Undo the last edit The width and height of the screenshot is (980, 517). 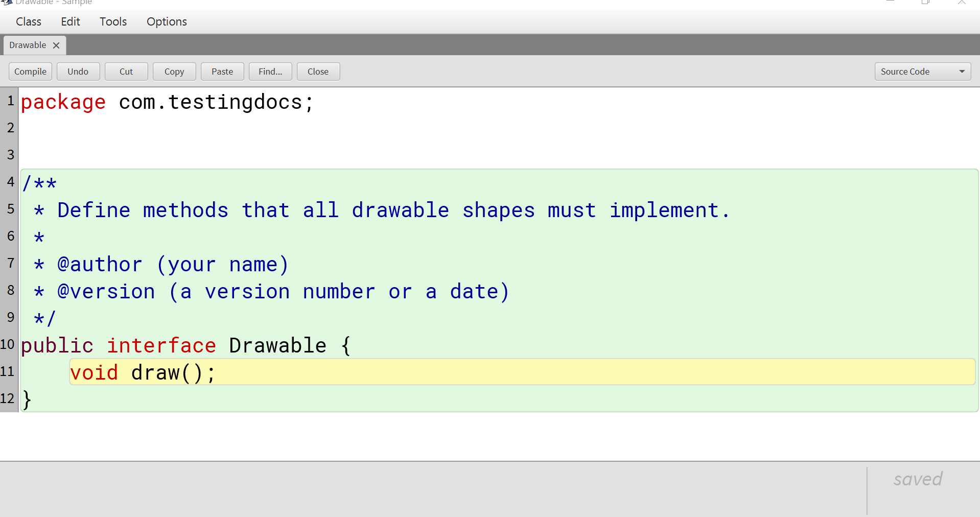pos(78,71)
